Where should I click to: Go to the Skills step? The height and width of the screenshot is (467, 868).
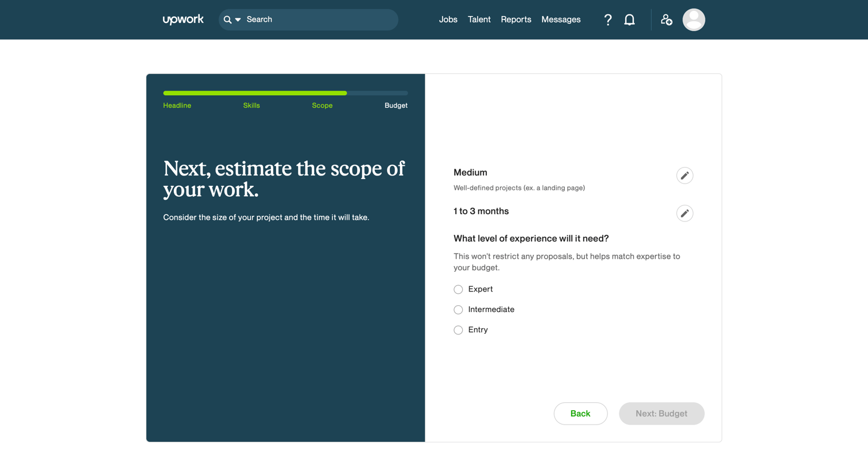click(251, 106)
